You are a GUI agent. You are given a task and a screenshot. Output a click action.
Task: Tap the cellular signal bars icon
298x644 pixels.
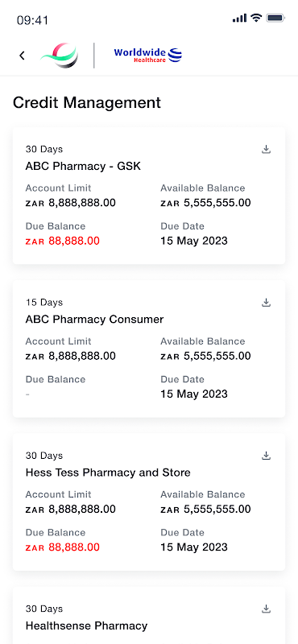[x=240, y=18]
